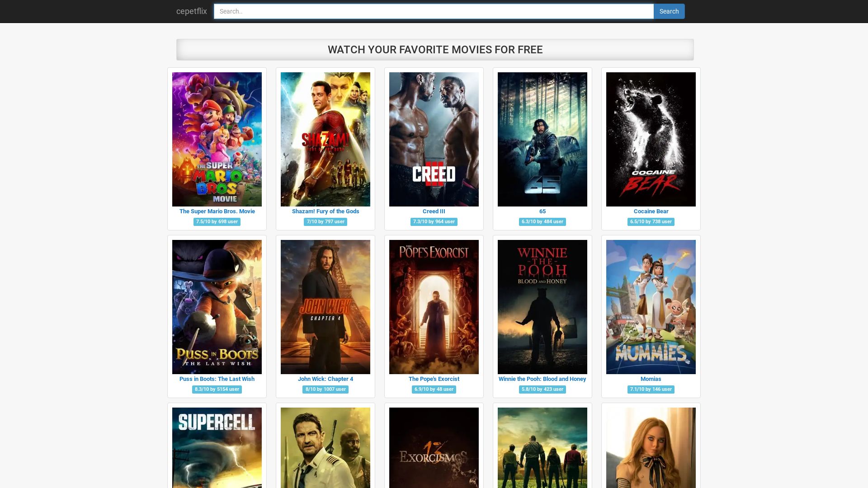Open the Creed III poster image
Screen dimensions: 868x488
click(434, 139)
